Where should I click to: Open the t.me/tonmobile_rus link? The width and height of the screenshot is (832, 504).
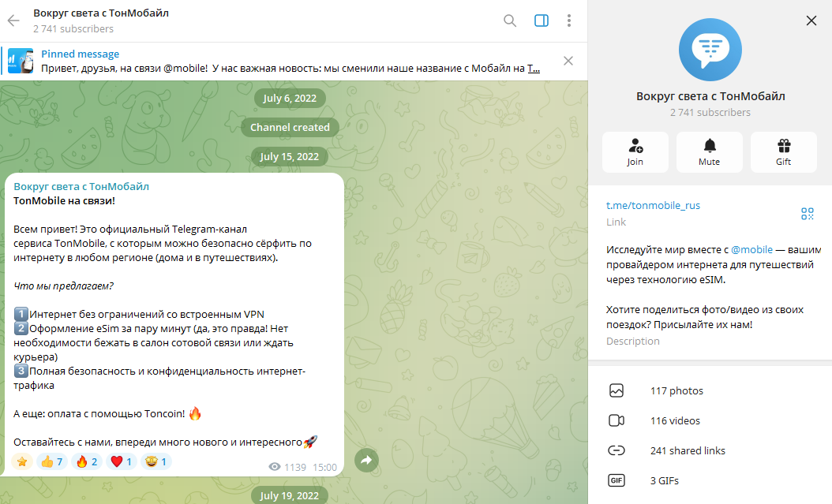tap(653, 205)
